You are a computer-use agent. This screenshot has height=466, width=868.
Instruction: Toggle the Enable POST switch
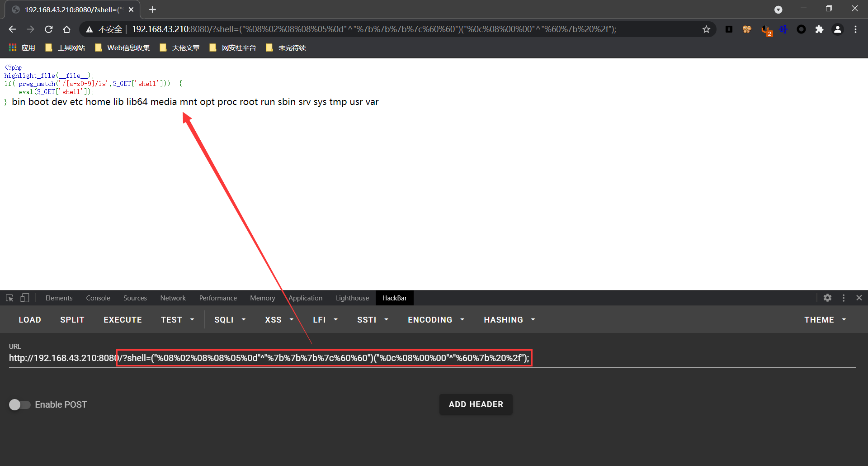pos(19,404)
